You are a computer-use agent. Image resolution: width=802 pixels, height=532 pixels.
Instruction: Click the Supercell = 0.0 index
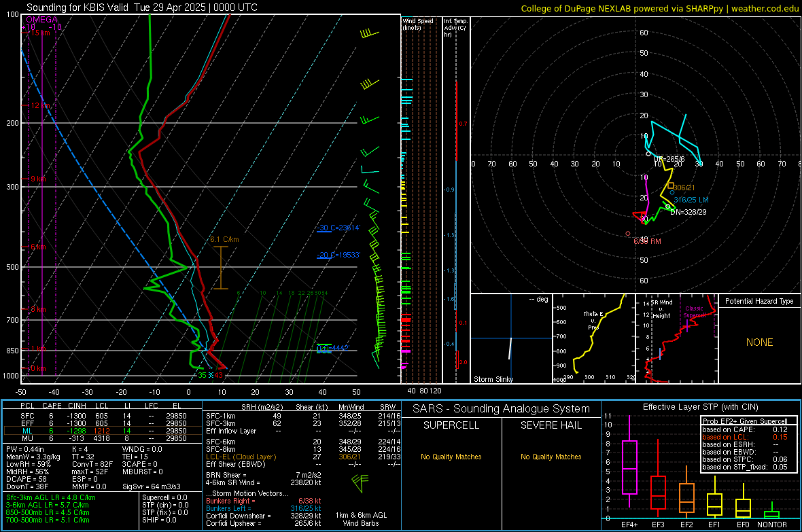coord(164,497)
